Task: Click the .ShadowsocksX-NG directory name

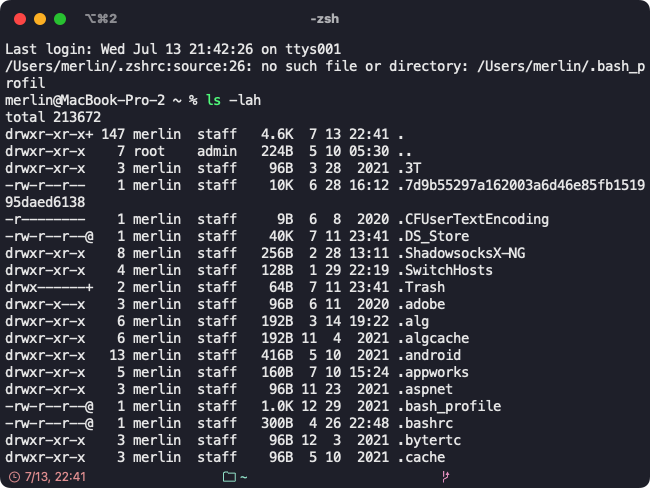Action: click(x=462, y=253)
